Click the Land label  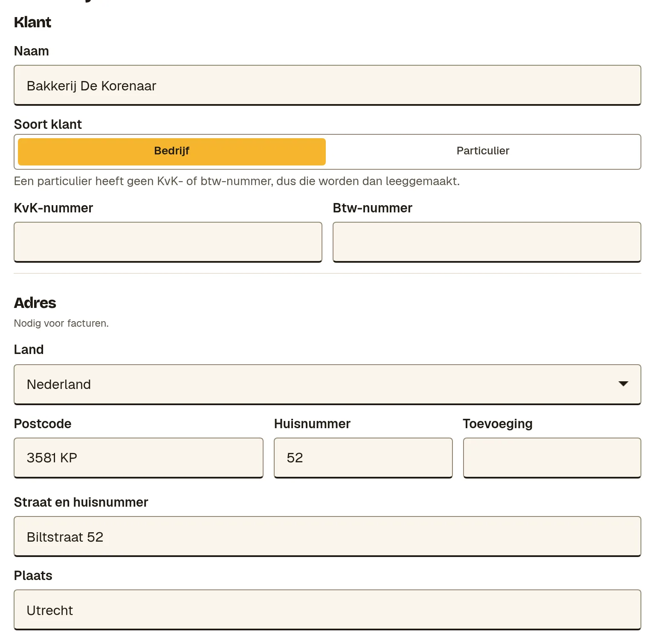(29, 349)
